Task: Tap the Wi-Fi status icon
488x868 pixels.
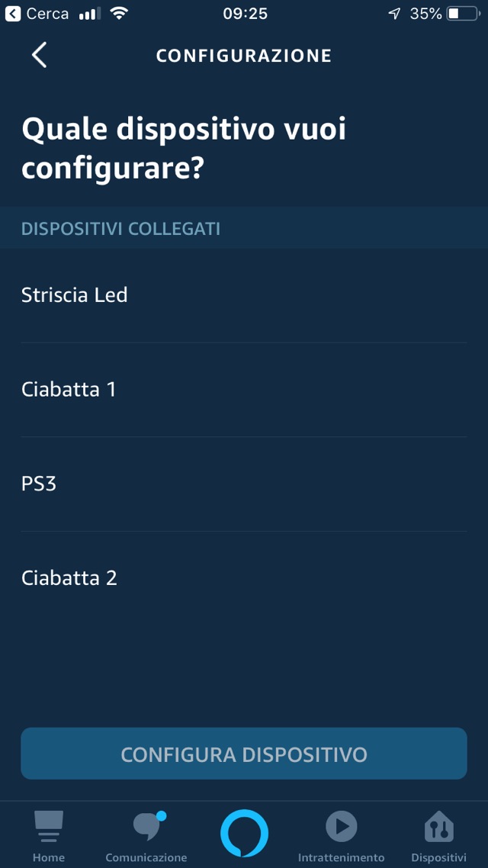Action: click(119, 14)
